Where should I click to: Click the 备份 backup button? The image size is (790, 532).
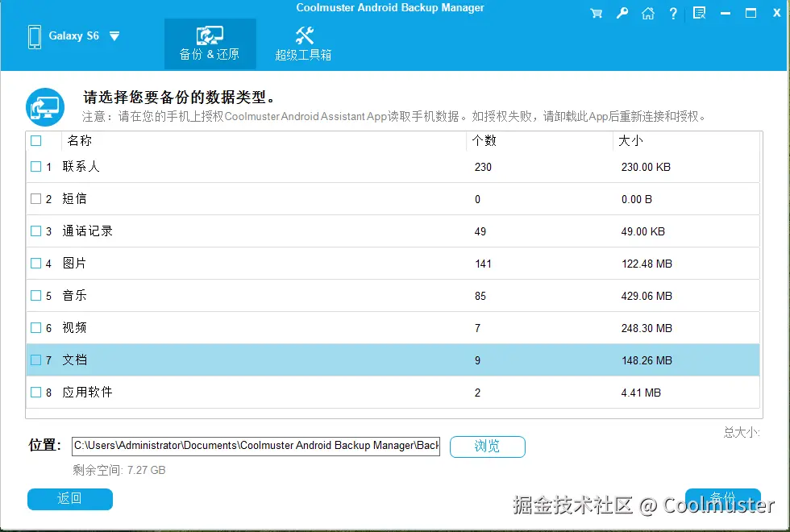(x=722, y=498)
